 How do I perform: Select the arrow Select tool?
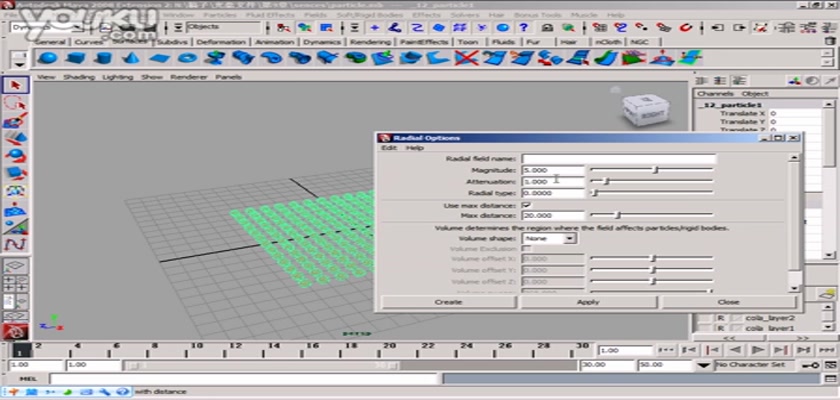click(x=14, y=87)
